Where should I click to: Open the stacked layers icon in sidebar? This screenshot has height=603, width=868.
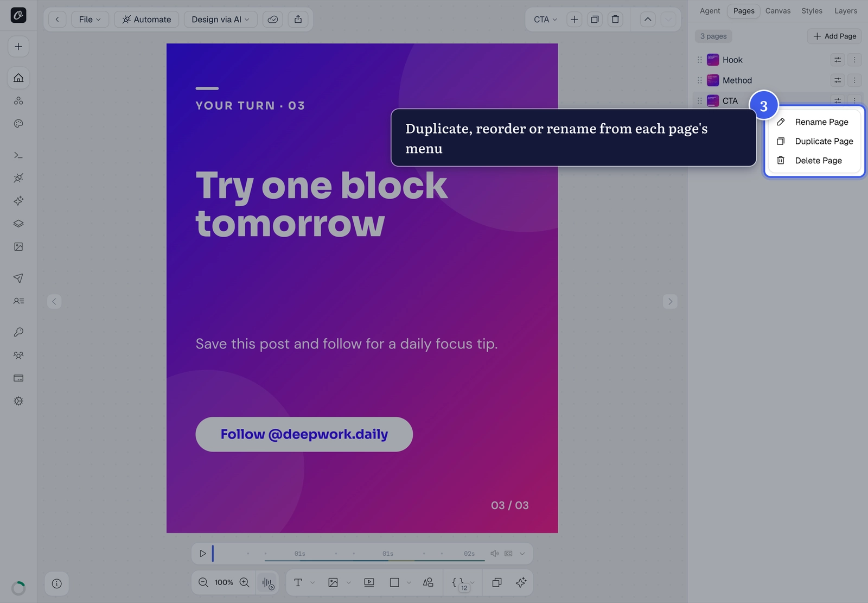(18, 224)
